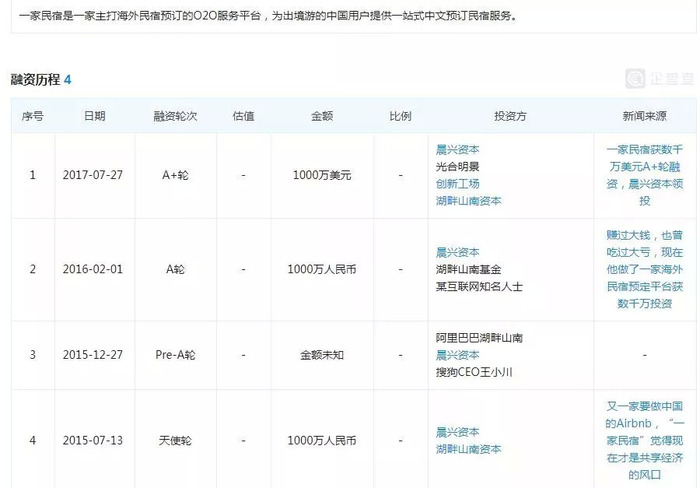This screenshot has width=700, height=488.
Task: Click the 金额未知 amount cell
Action: (322, 355)
